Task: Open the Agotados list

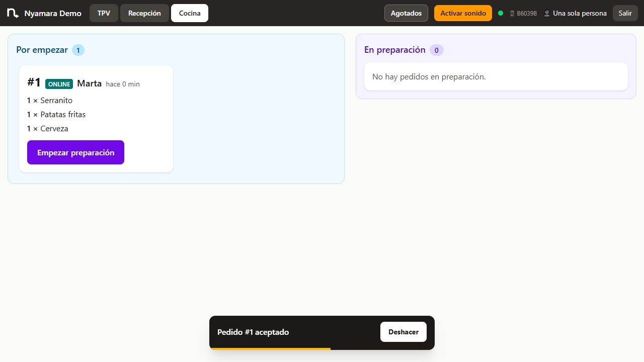Action: coord(406,13)
